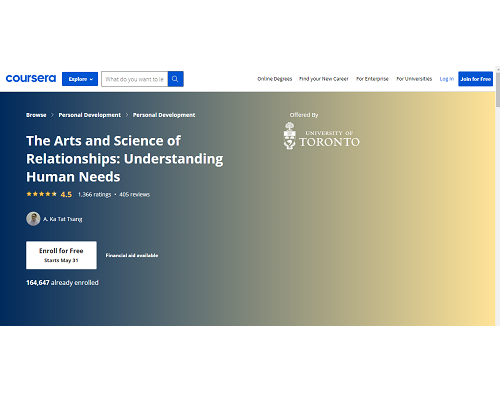Screen dimensions: 500x400
Task: Click Enroll for Free button
Action: (x=61, y=255)
